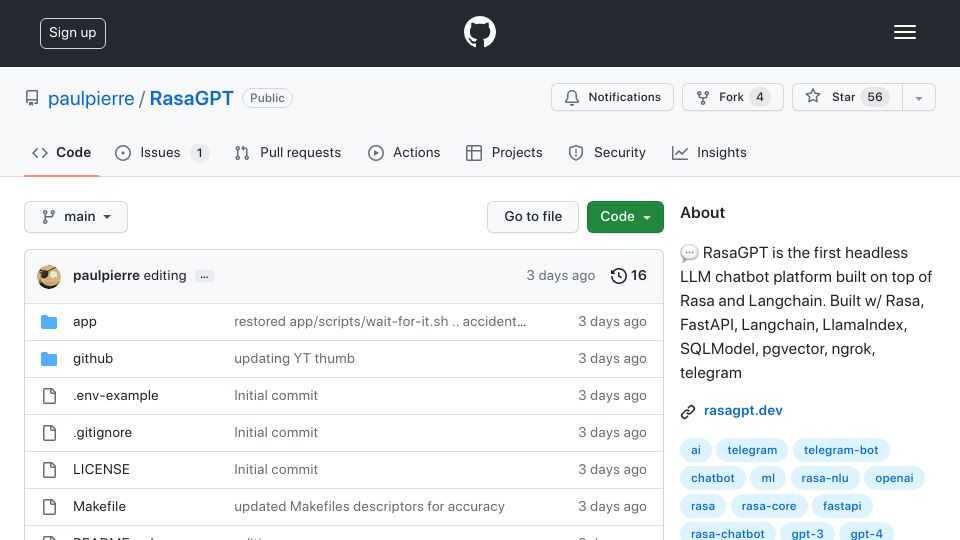Open the 'updating YT thumb' commit message
960x540 pixels.
click(x=294, y=359)
